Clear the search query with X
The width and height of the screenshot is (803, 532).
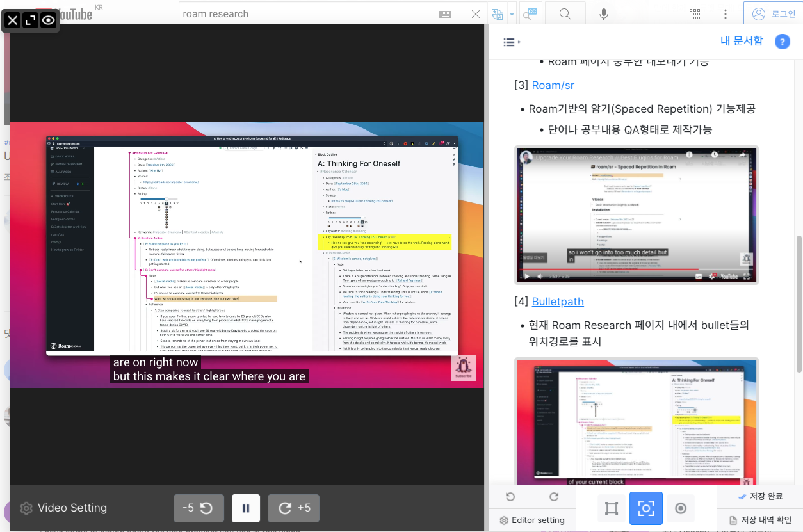pyautogui.click(x=475, y=14)
